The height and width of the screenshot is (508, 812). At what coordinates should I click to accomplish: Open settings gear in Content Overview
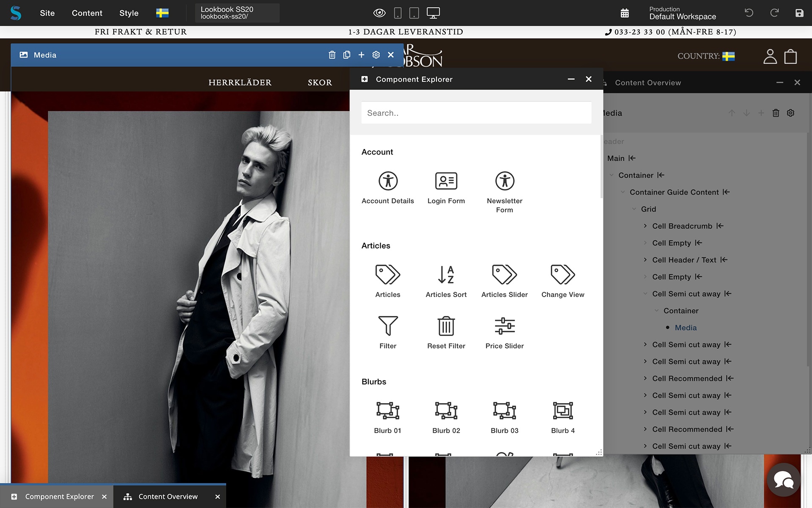[x=790, y=113]
